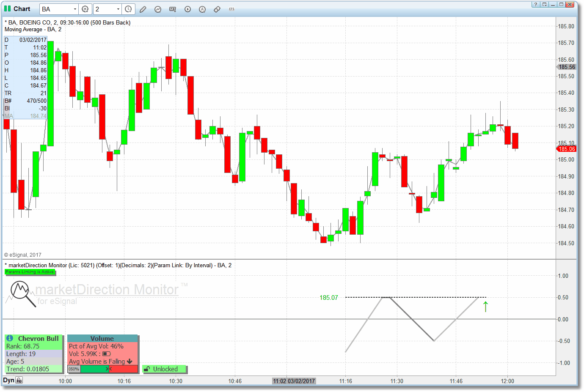Click the green up arrow in monitor pane

point(485,307)
